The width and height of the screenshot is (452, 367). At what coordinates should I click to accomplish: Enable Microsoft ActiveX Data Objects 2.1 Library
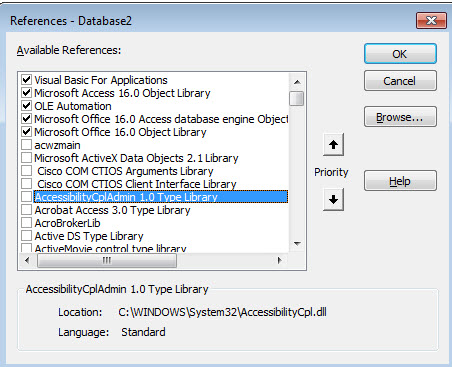(x=26, y=158)
